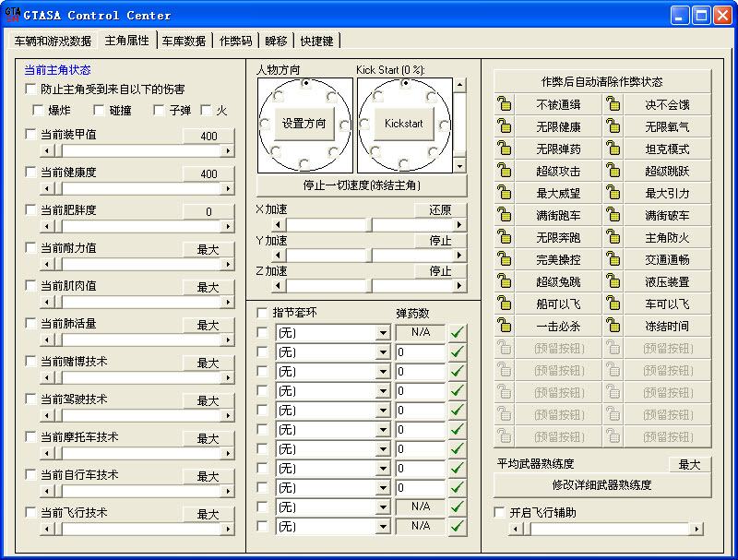Click the lock icon beside 不被通缉
The height and width of the screenshot is (560, 738).
(x=505, y=104)
